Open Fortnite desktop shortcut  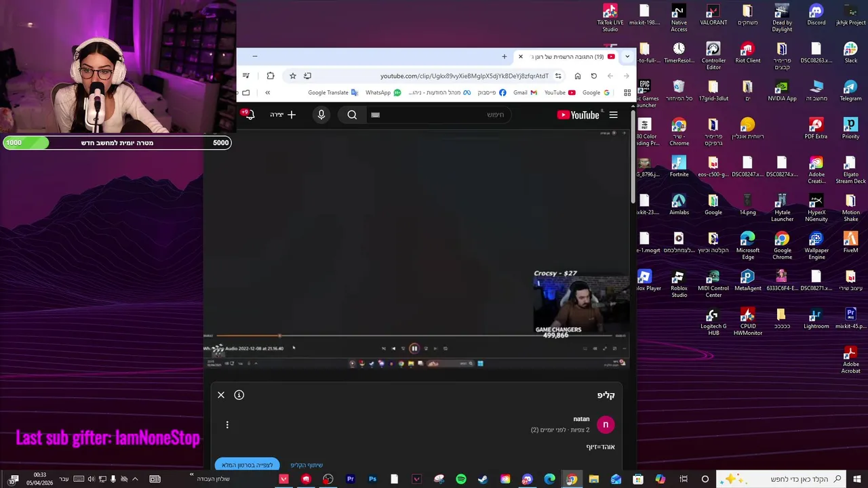click(679, 167)
